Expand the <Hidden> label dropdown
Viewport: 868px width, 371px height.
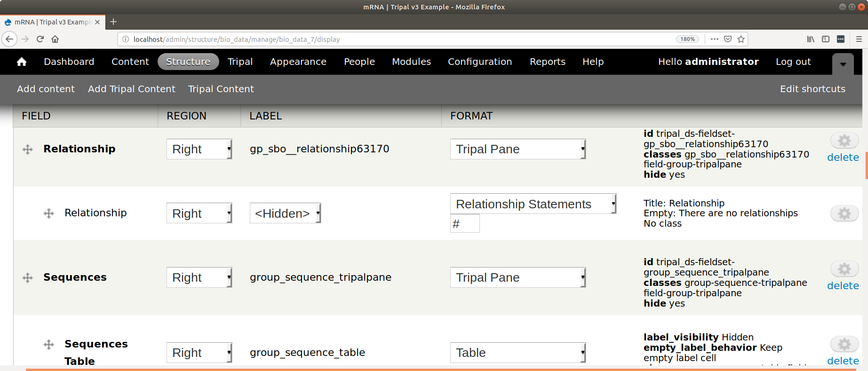click(x=285, y=213)
